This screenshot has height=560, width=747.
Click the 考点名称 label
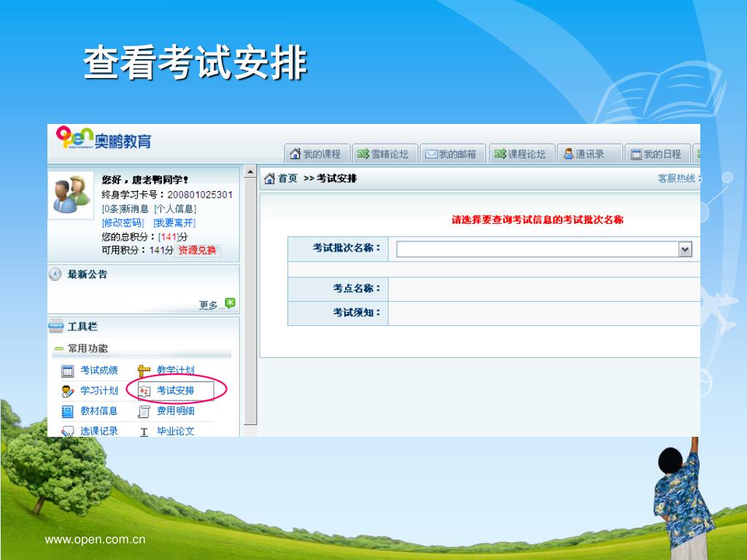tap(356, 288)
